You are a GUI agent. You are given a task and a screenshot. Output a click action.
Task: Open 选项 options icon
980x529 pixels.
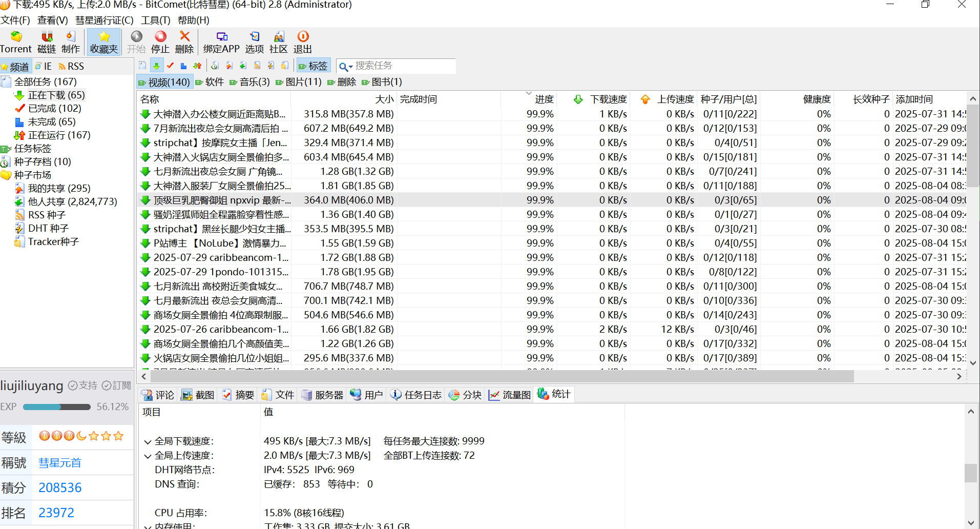click(254, 37)
